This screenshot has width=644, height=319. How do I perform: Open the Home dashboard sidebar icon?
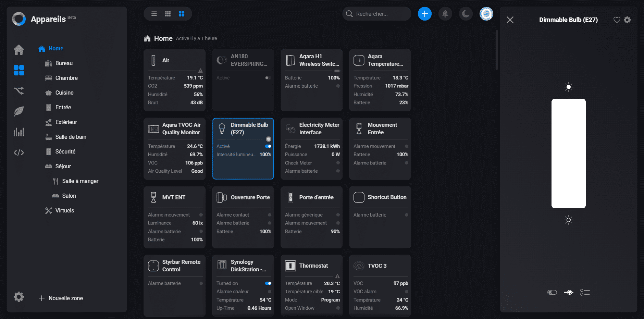coord(19,50)
